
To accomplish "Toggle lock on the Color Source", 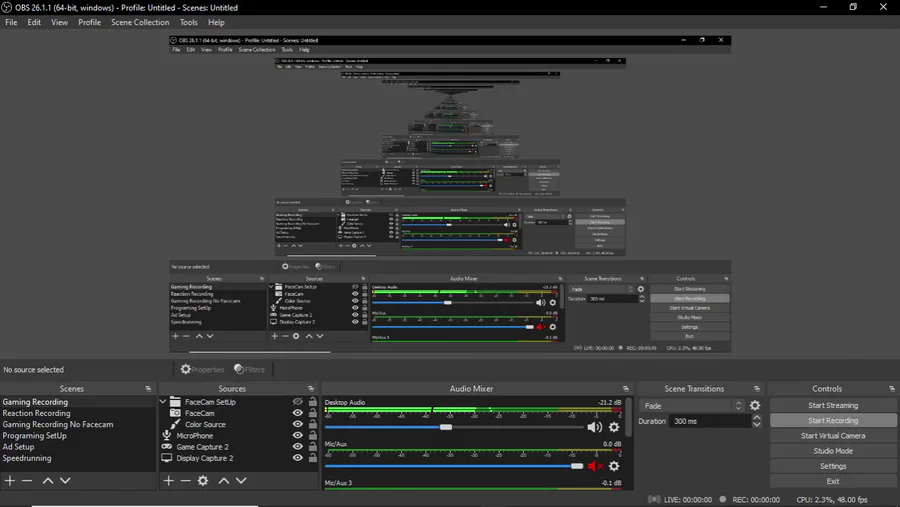I will point(312,424).
